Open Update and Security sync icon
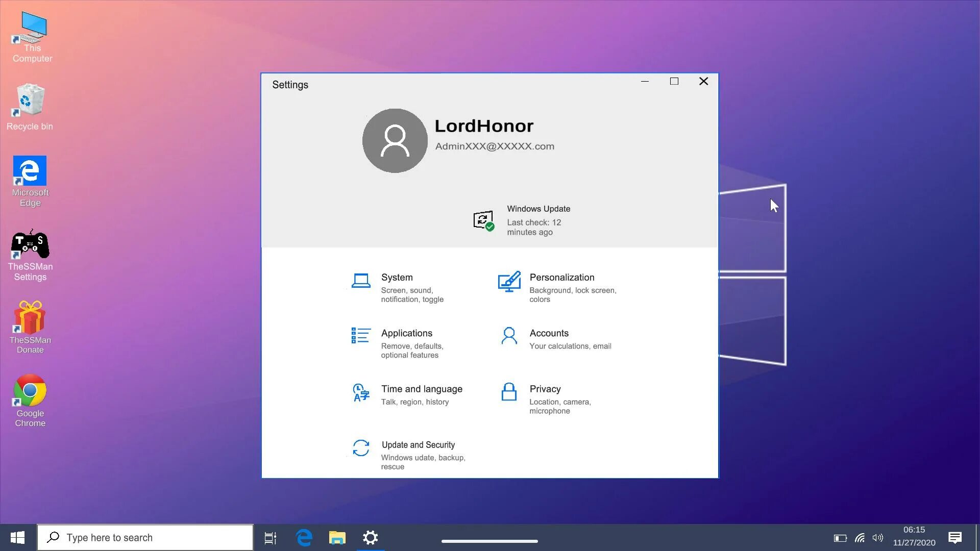The width and height of the screenshot is (980, 551). click(x=361, y=448)
